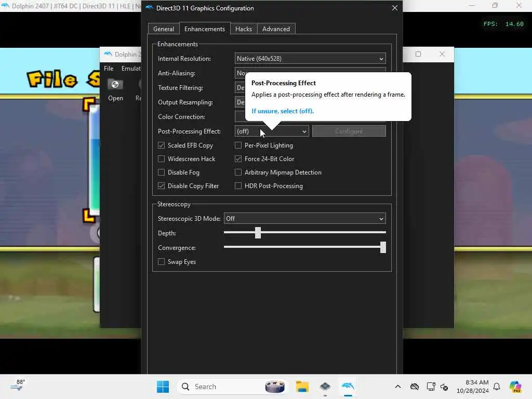Image resolution: width=532 pixels, height=399 pixels.
Task: Enable HDR Post-Processing
Action: pos(238,186)
